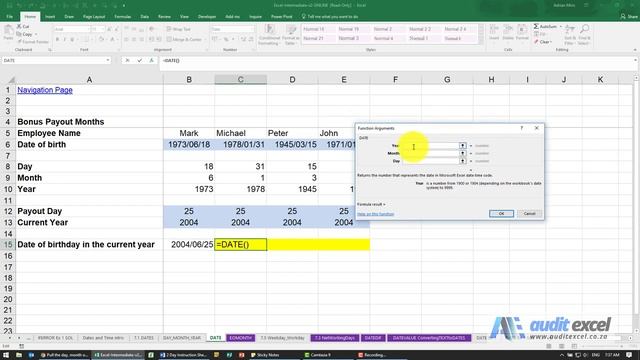
Task: Open Sort & Filter menu
Action: tap(570, 35)
